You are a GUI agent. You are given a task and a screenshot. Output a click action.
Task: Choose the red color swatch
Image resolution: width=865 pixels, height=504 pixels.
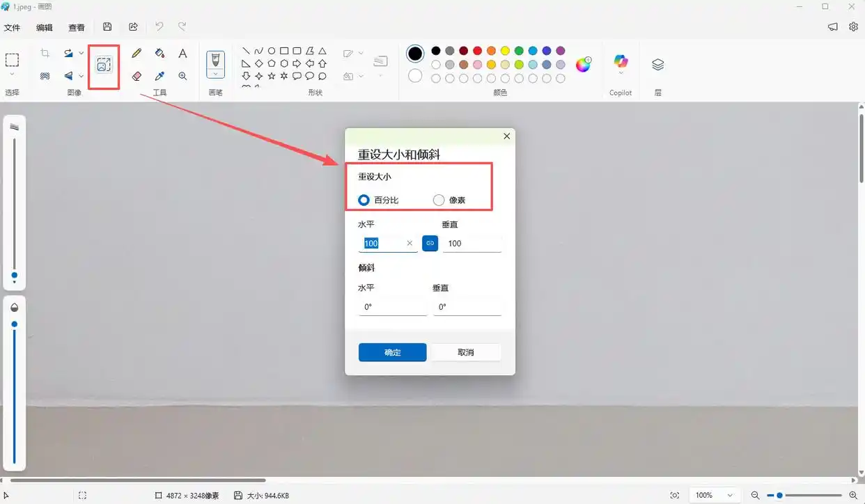click(x=477, y=51)
